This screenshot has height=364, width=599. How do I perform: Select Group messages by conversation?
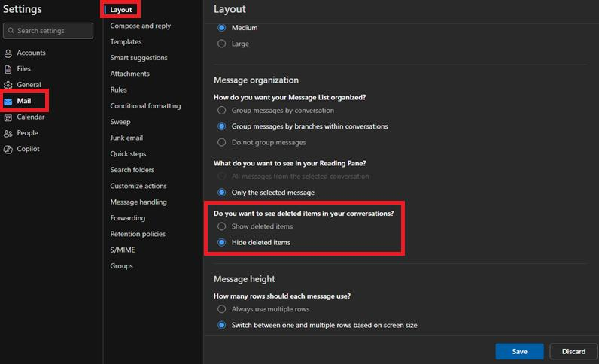[221, 110]
